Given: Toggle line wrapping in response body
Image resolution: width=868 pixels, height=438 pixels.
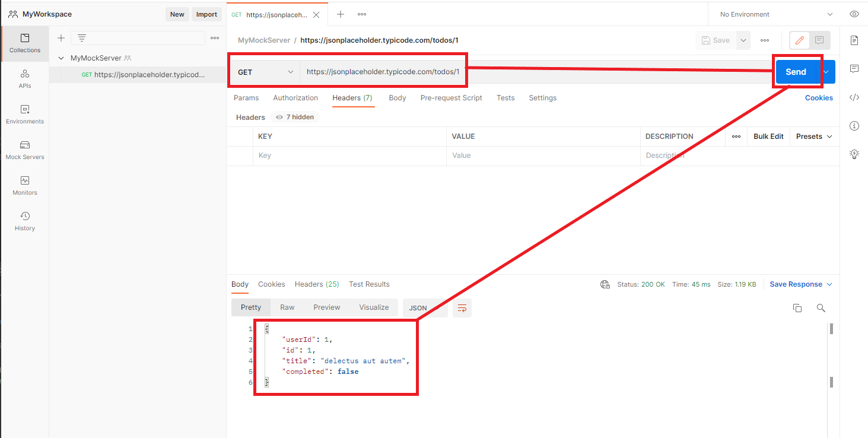Looking at the screenshot, I should 462,308.
